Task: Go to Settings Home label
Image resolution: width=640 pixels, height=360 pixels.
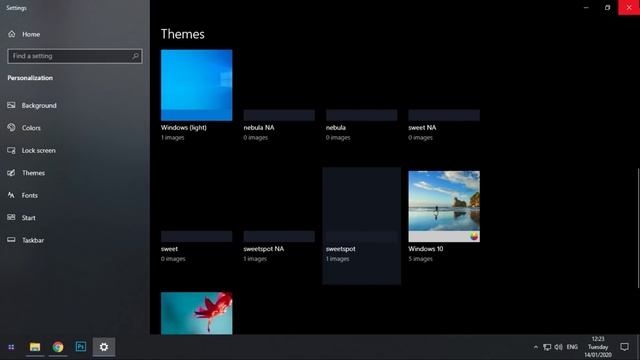Action: coord(31,34)
